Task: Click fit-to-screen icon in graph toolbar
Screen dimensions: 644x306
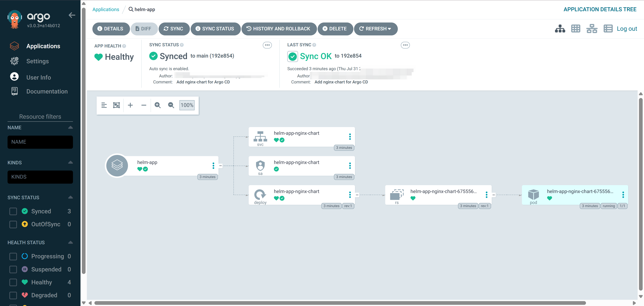Action: point(117,105)
